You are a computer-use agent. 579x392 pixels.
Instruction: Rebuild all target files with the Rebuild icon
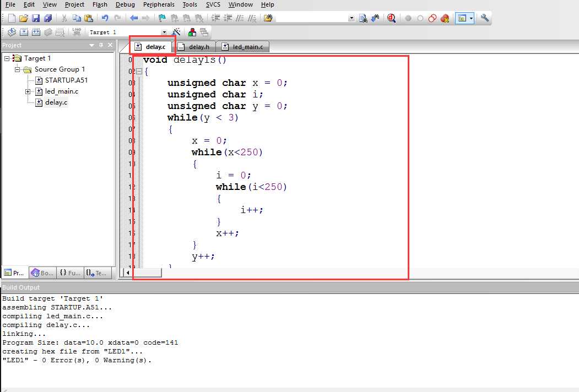[x=36, y=32]
